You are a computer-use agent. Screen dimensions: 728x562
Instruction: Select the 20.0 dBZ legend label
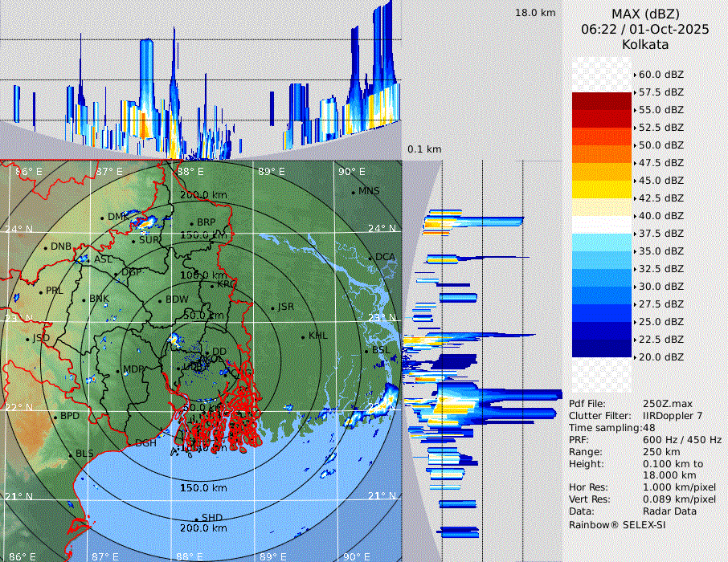[x=661, y=356]
